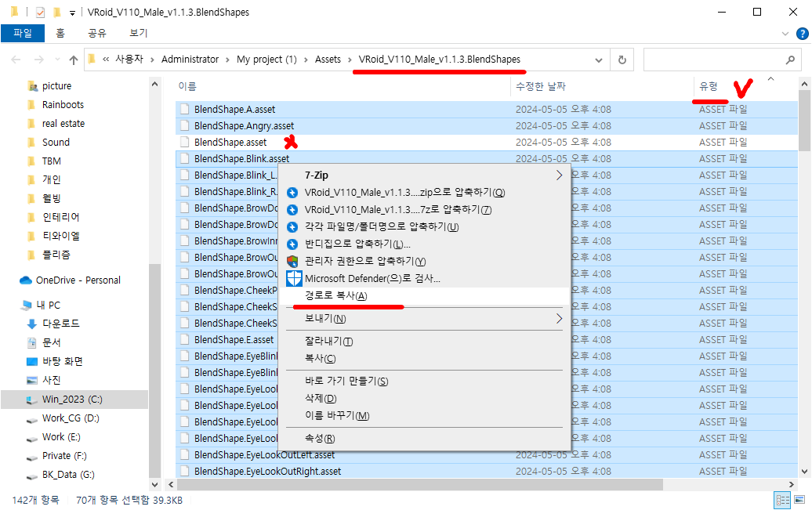Click the Forward navigation arrow

39,60
